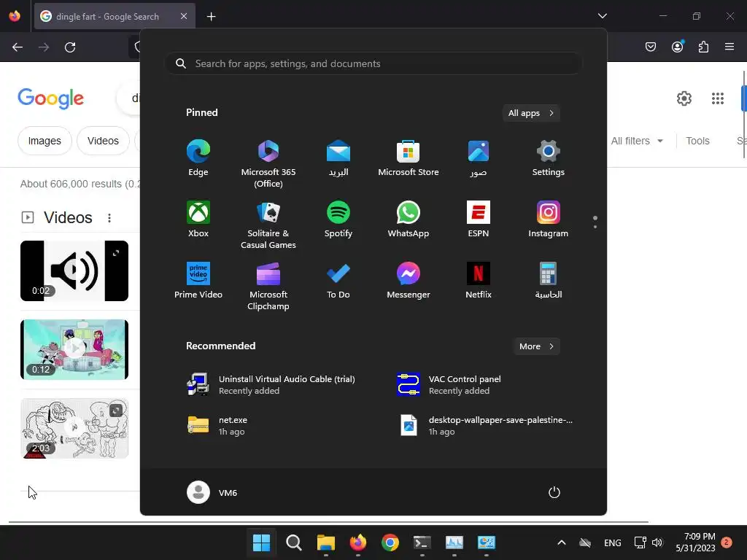Open Firefox Pocket save icon
The image size is (747, 560).
click(x=650, y=47)
